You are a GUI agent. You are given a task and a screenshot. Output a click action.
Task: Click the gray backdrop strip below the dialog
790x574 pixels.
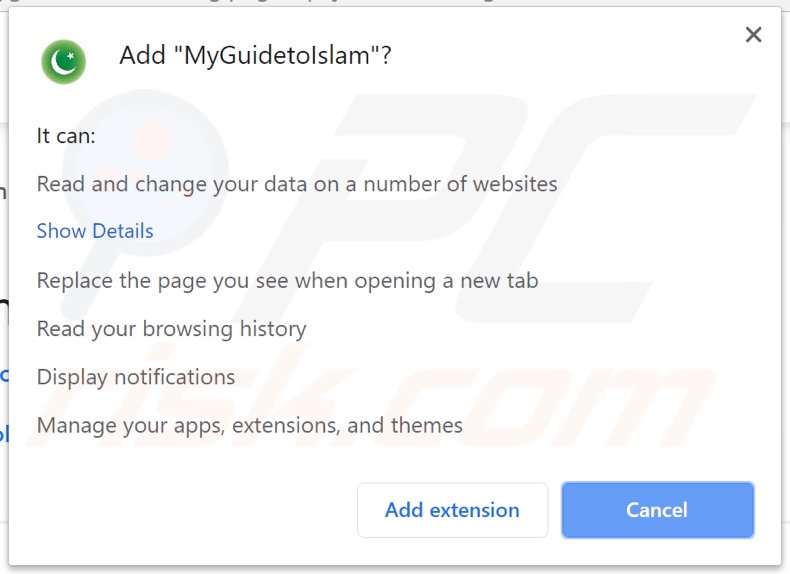coord(400,569)
